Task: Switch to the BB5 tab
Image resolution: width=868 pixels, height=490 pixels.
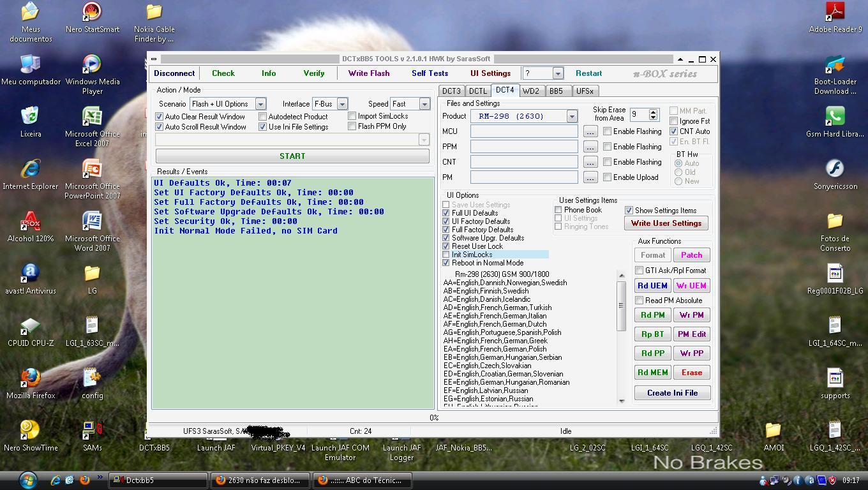Action: coord(557,91)
